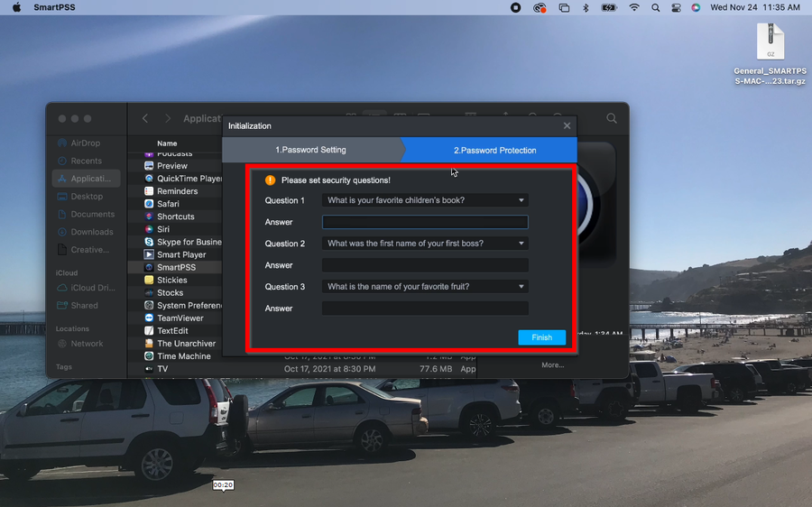Switch to the 1.Password Setting step

click(x=310, y=150)
